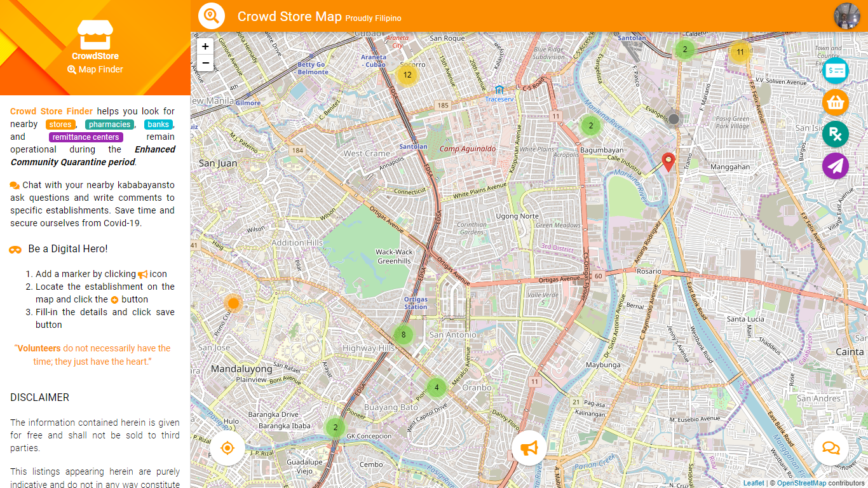Click the red location pin marker
Viewport: 868px width, 488px height.
[x=668, y=161]
